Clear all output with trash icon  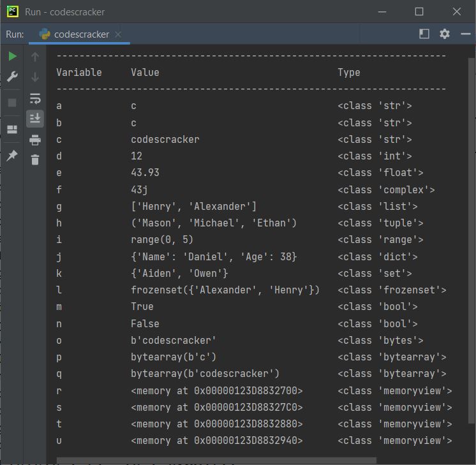(35, 159)
